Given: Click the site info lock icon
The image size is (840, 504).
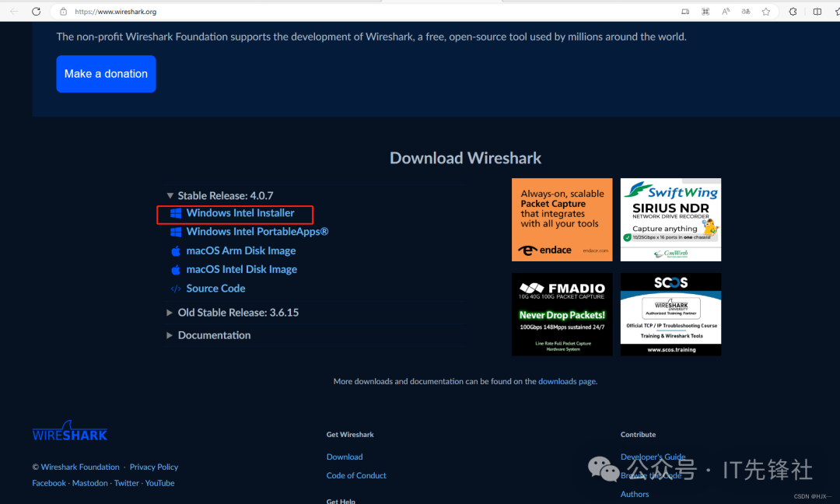Looking at the screenshot, I should pyautogui.click(x=63, y=12).
